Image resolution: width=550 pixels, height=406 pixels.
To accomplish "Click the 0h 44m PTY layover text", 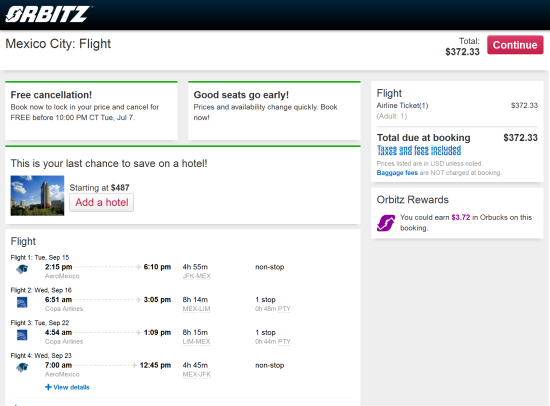I will [x=273, y=341].
